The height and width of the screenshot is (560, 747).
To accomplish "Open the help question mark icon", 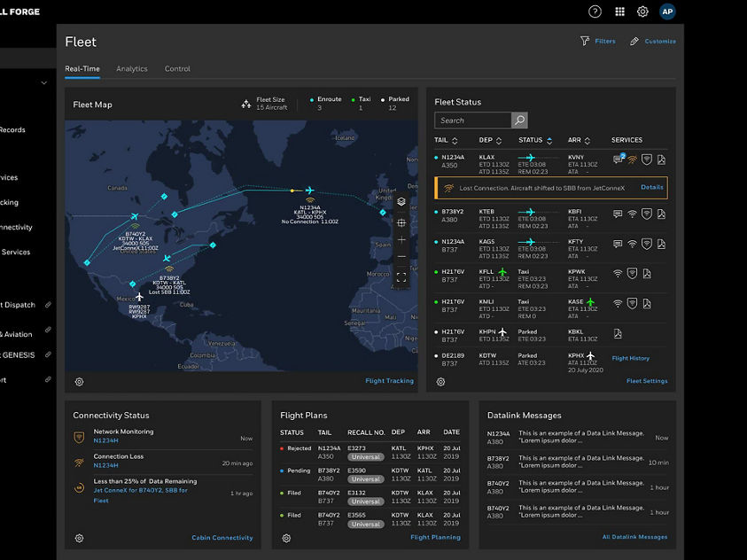I will tap(595, 12).
